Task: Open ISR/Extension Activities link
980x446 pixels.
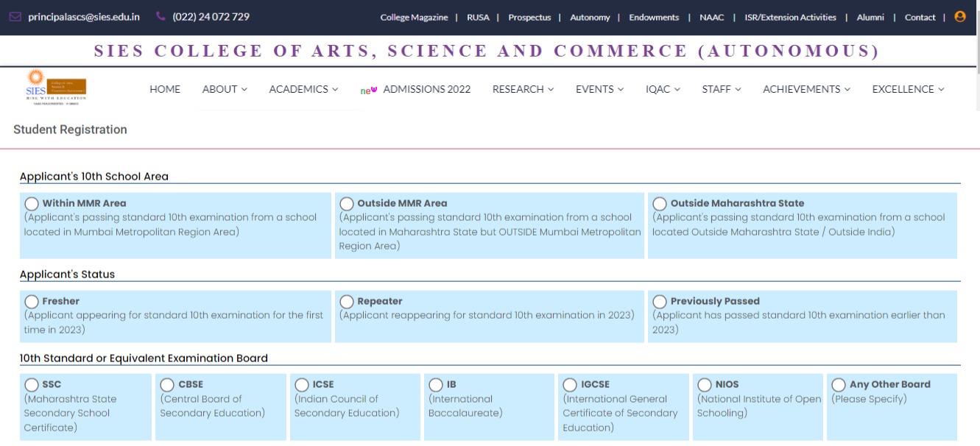Action: [790, 18]
